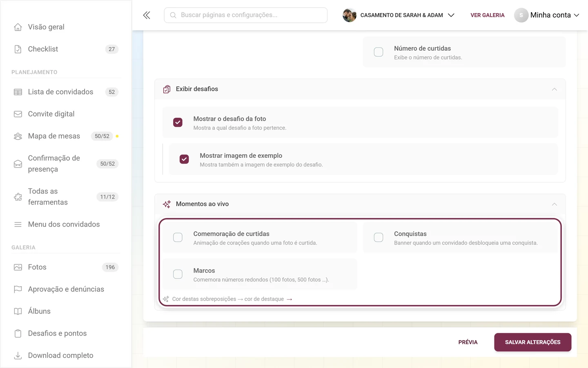Collapse the Exibir desafios section
Viewport: 588px width, 368px height.
pyautogui.click(x=554, y=89)
